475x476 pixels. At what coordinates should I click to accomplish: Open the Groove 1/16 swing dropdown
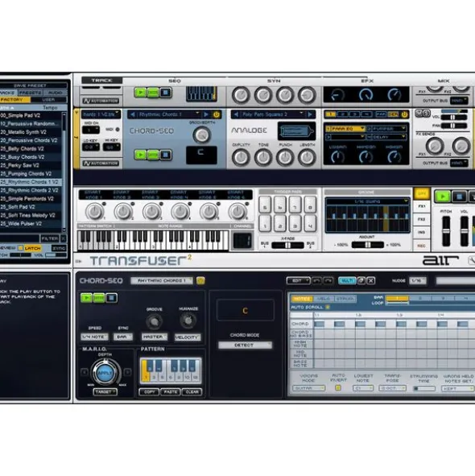(368, 201)
